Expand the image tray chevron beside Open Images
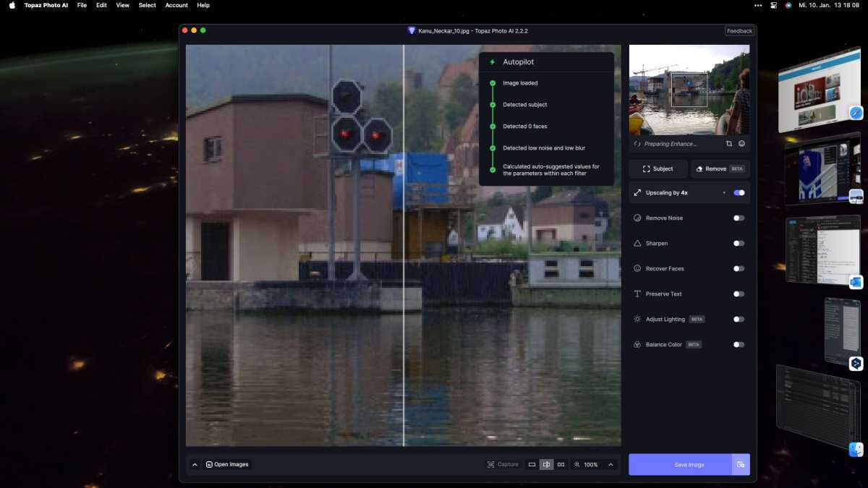 click(x=195, y=464)
